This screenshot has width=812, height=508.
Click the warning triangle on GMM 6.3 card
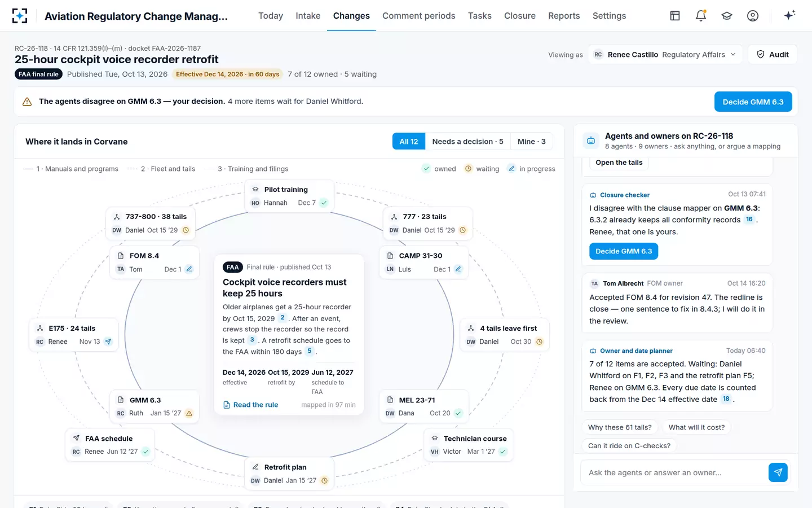(x=189, y=413)
